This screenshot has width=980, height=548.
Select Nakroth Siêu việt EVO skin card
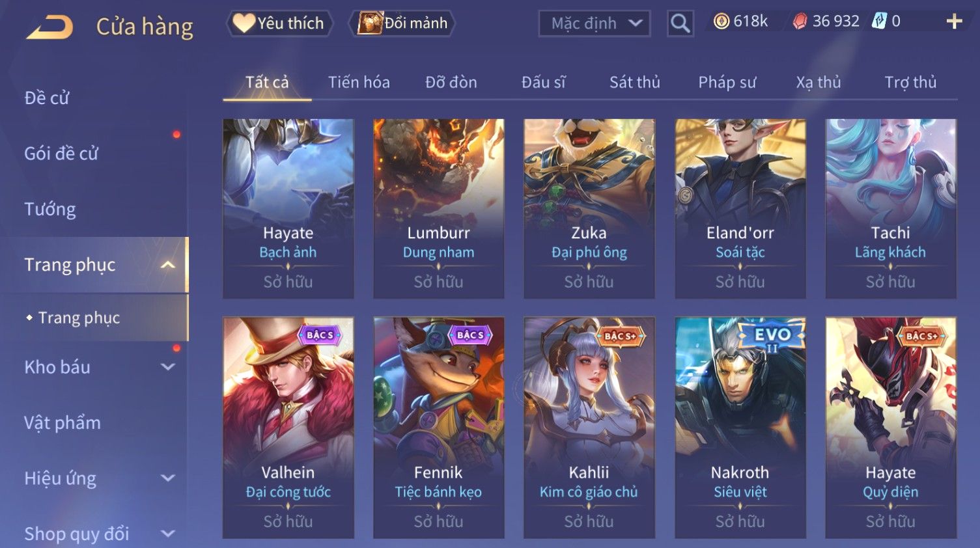[x=740, y=428]
